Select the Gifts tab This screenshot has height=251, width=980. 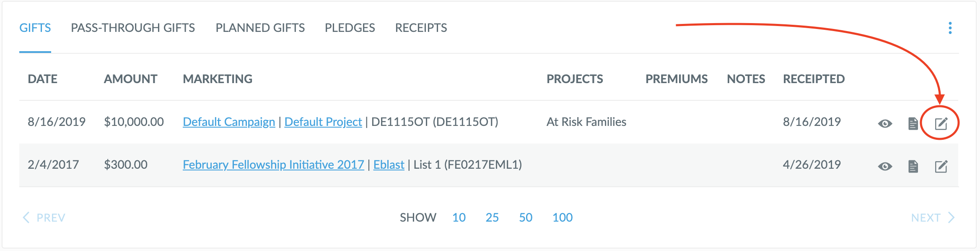coord(35,28)
